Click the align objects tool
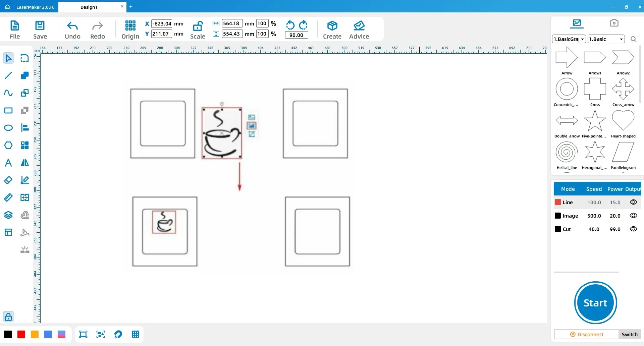 tap(24, 128)
